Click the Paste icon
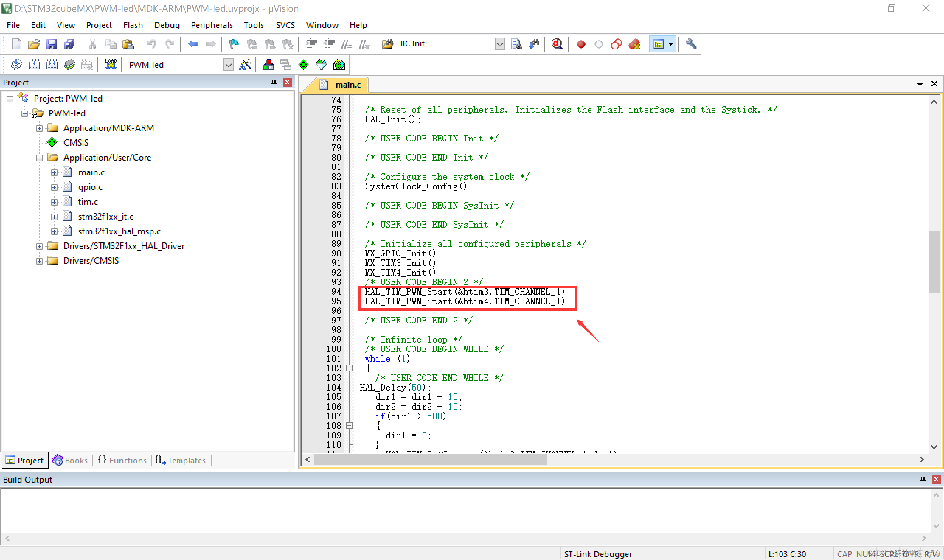The width and height of the screenshot is (944, 560). coord(128,44)
